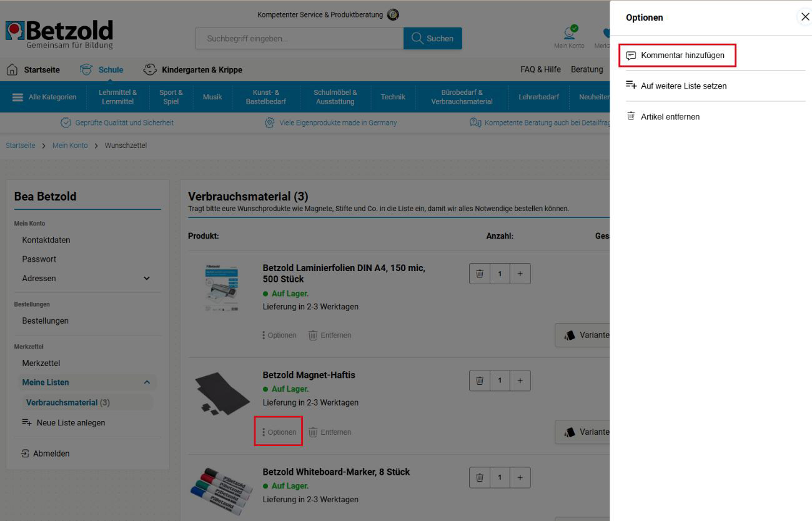
Task: Click Varianten button for Magnet-Haftis
Action: tap(583, 432)
